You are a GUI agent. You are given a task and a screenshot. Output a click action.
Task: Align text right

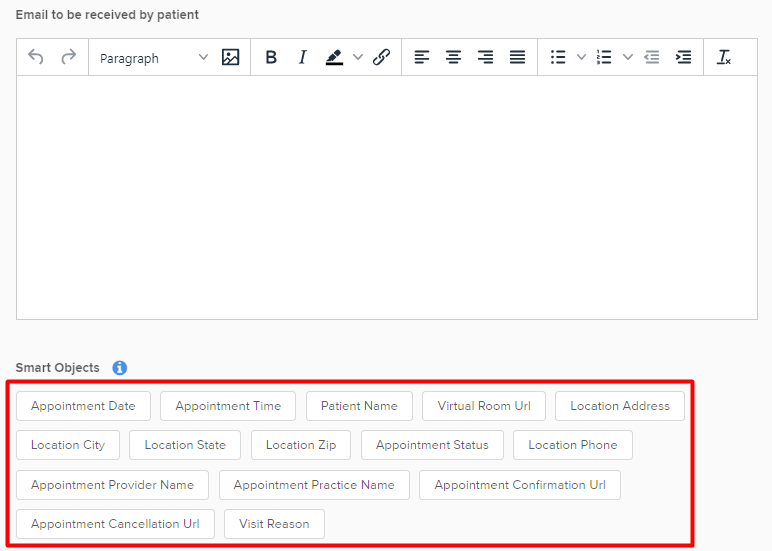[x=485, y=57]
